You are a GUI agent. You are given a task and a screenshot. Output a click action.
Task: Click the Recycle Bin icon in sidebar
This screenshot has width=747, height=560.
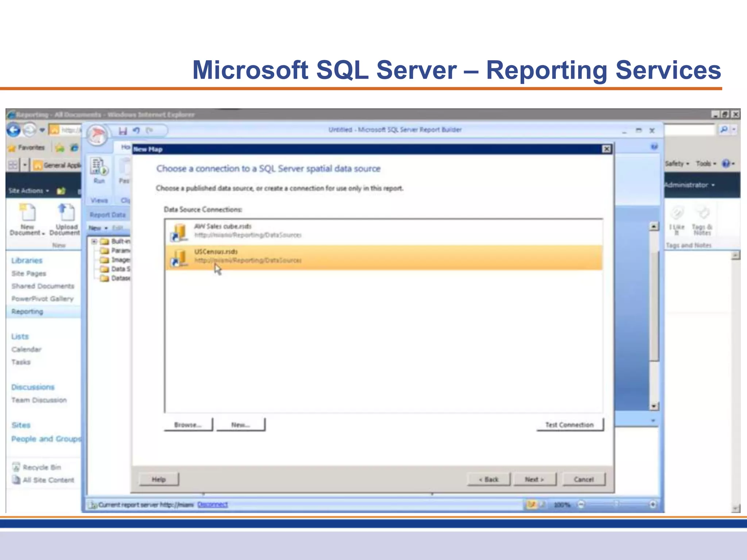point(16,467)
